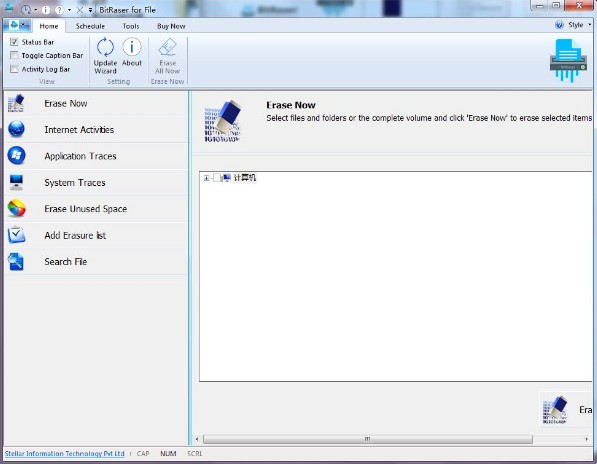
Task: Click the Erase Now heading text
Action: [291, 105]
